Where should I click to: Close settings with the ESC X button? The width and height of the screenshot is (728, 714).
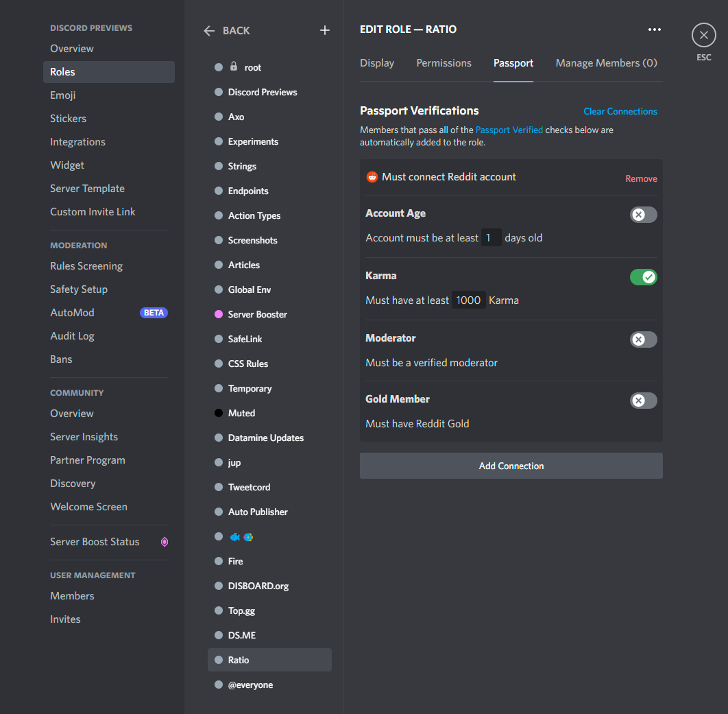point(703,35)
